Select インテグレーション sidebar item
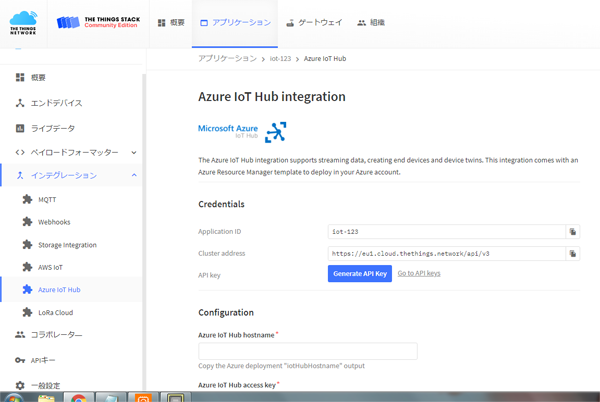Viewport: 600px width, 402px height. tap(71, 175)
